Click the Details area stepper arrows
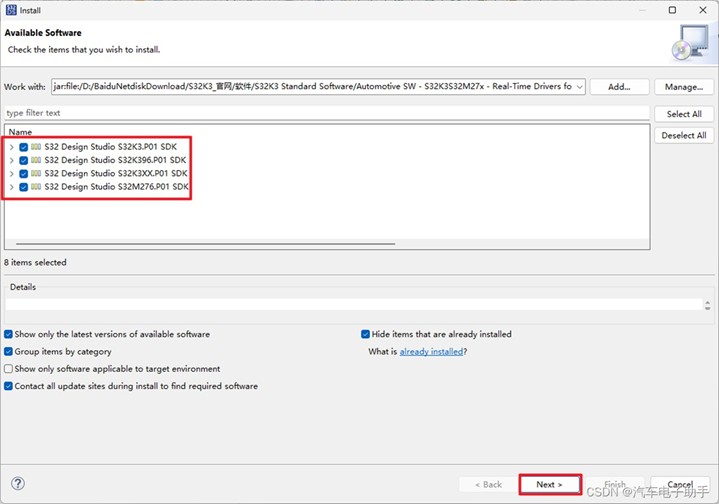This screenshot has width=719, height=504. (x=708, y=305)
